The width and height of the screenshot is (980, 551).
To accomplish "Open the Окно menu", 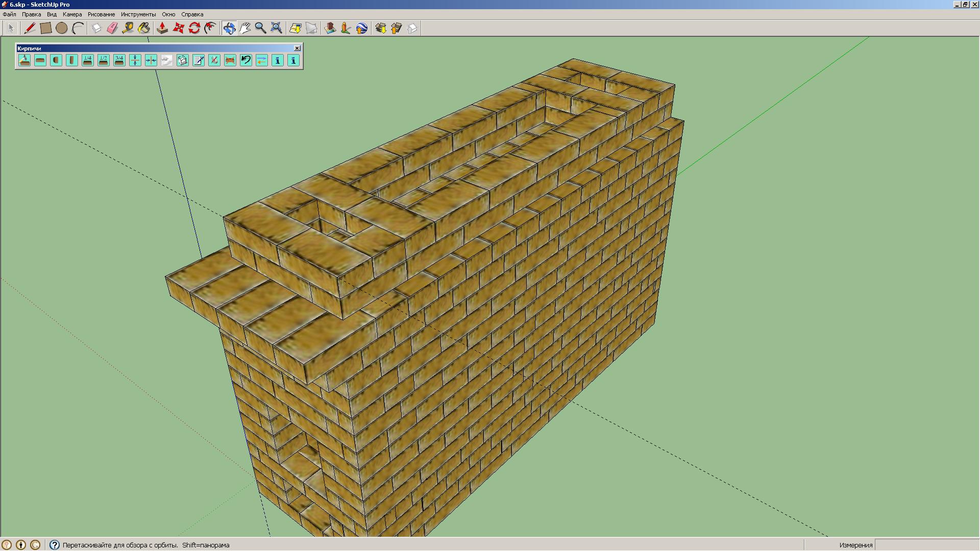I will 168,14.
